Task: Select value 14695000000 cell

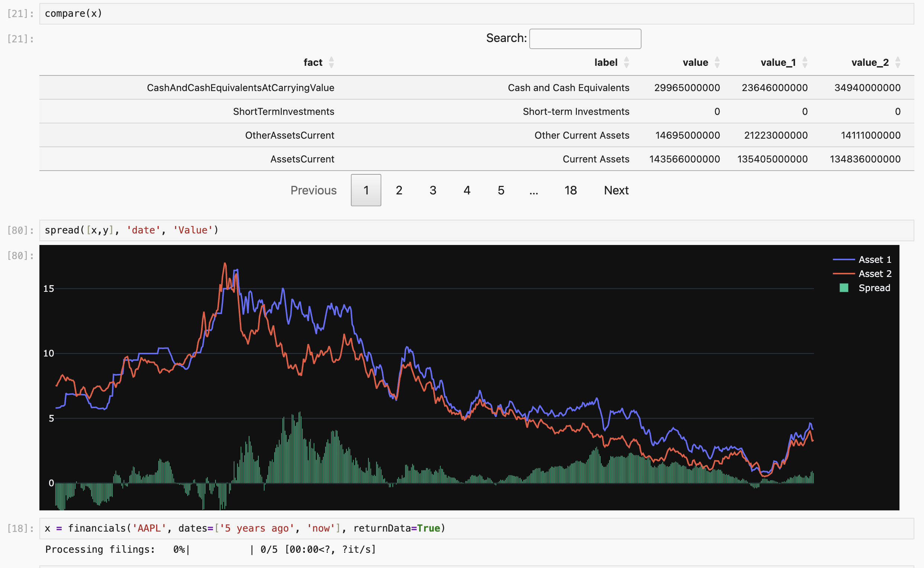Action: [x=688, y=135]
